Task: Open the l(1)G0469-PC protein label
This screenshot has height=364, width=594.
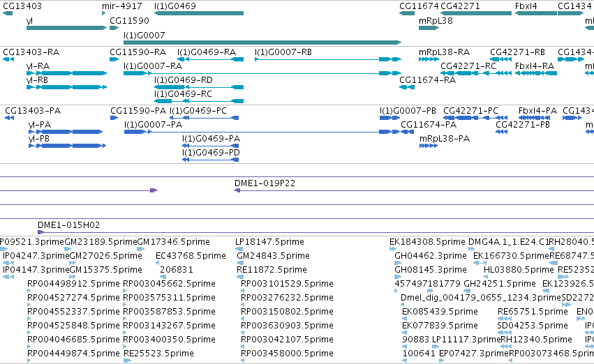Action: tap(198, 111)
